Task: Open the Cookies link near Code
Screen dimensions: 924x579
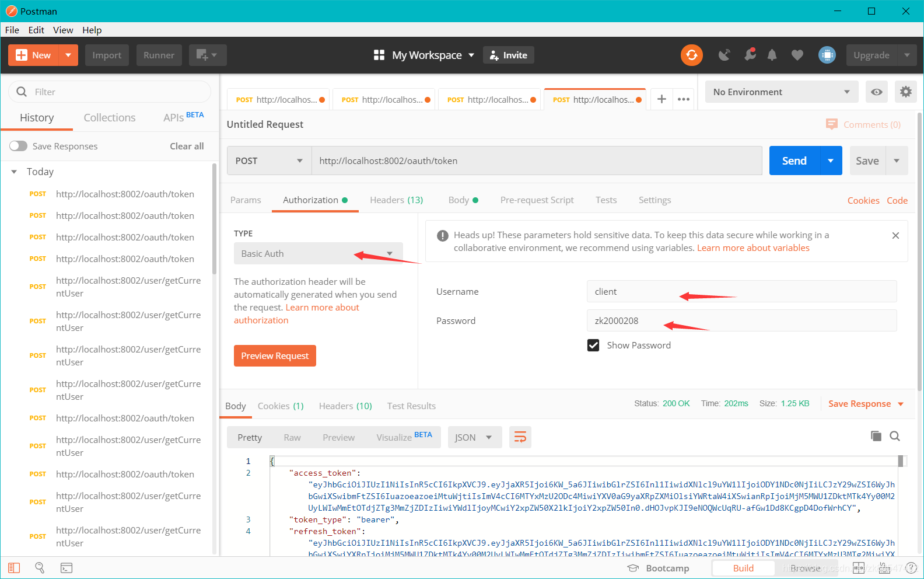Action: (x=863, y=200)
